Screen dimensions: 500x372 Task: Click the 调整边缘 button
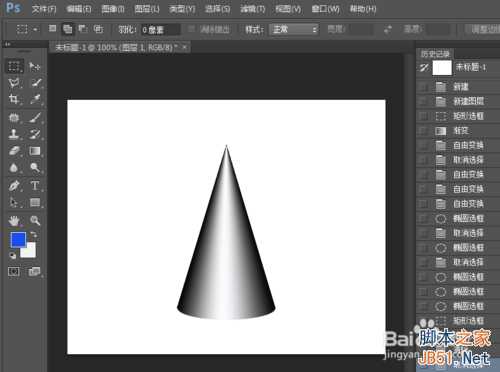point(484,30)
